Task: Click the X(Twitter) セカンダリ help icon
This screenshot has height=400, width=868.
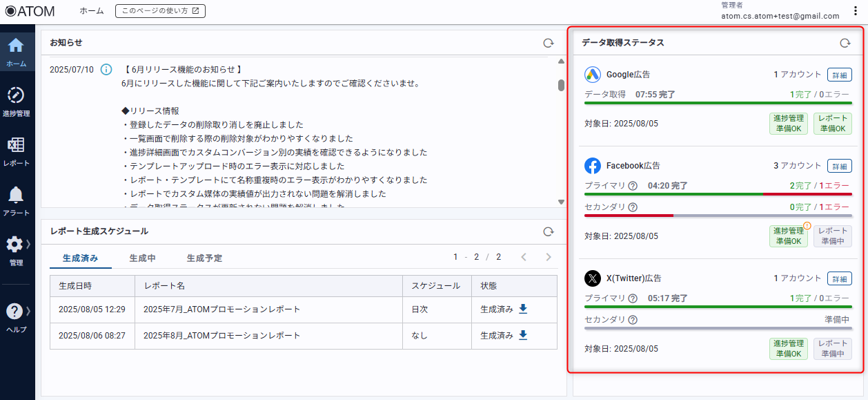Action: point(633,320)
